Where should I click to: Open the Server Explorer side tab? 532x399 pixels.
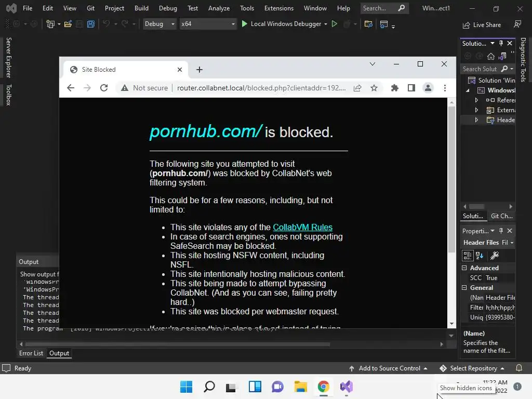[9, 58]
